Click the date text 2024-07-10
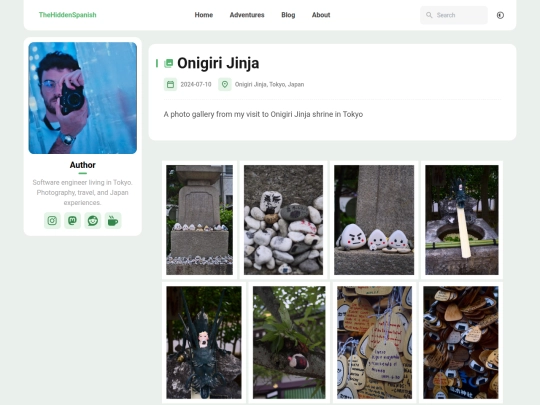Viewport: 540px width, 405px height. click(196, 84)
